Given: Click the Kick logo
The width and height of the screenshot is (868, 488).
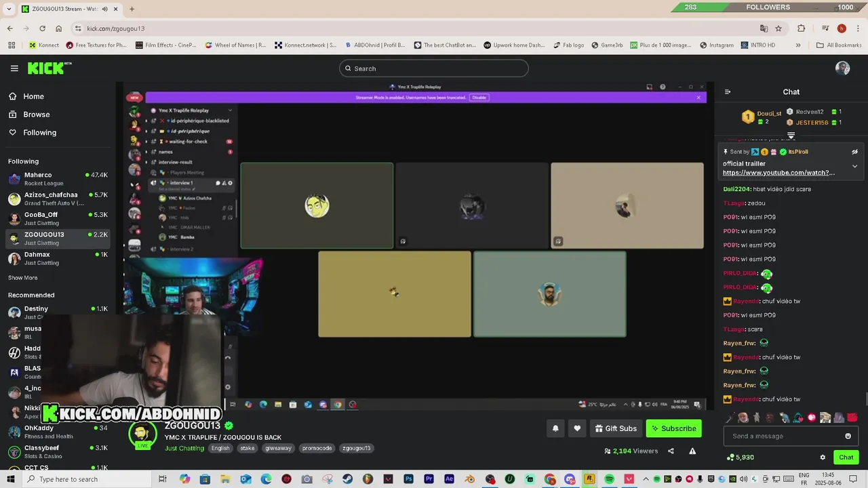Looking at the screenshot, I should click(x=50, y=68).
